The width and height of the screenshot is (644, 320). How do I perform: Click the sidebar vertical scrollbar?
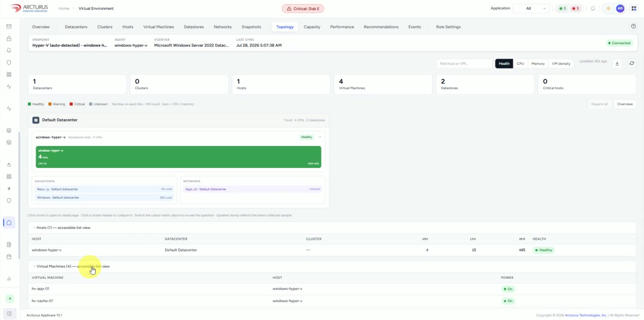[19, 195]
